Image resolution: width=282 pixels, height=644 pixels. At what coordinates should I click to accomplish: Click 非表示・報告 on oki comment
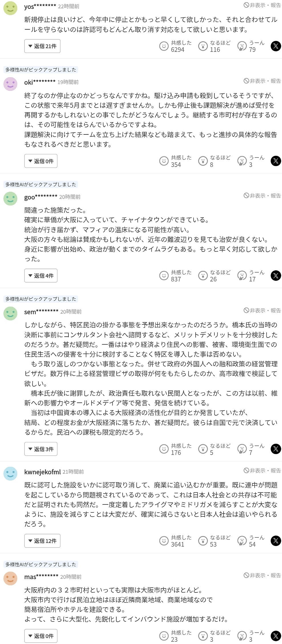(262, 81)
